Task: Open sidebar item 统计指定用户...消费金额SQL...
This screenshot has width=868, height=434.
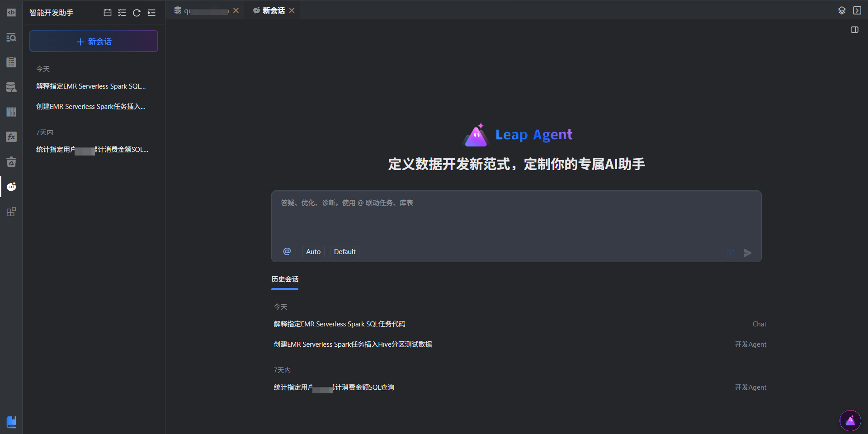Action: (x=92, y=149)
